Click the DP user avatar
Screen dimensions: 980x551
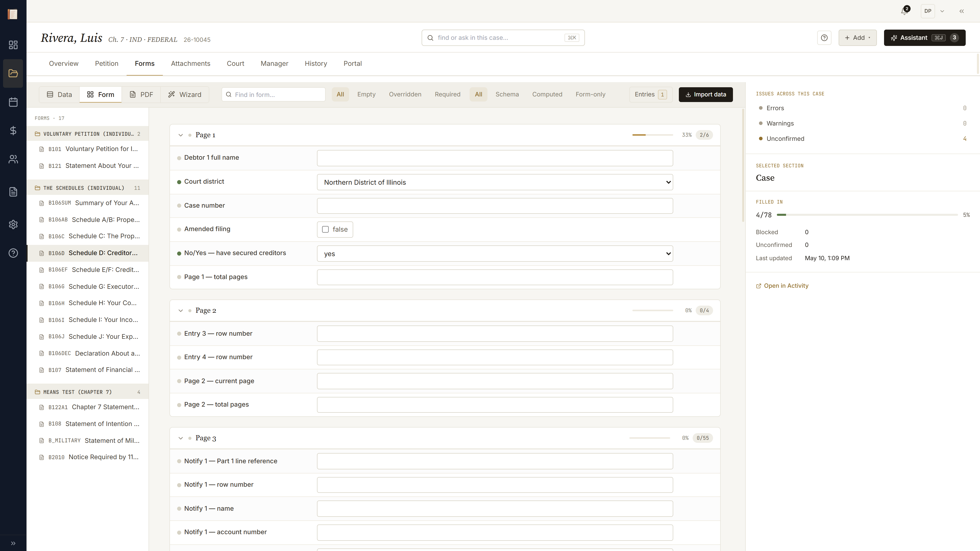(x=927, y=11)
